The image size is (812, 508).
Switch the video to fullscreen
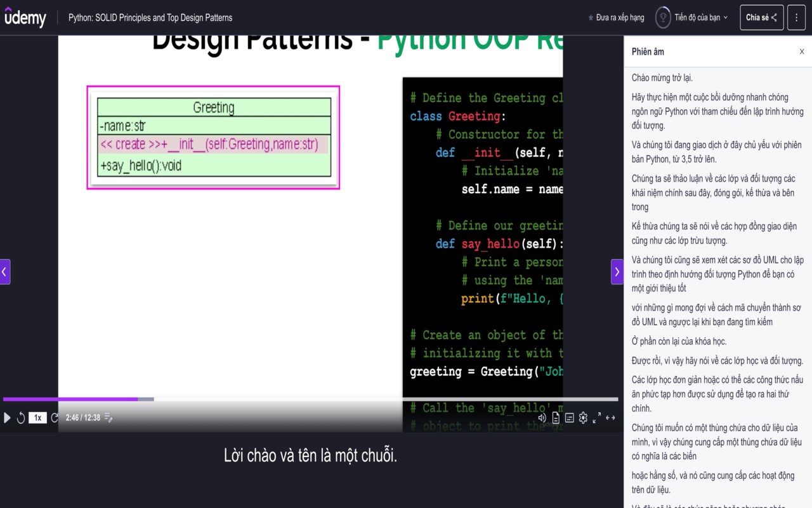pyautogui.click(x=597, y=418)
